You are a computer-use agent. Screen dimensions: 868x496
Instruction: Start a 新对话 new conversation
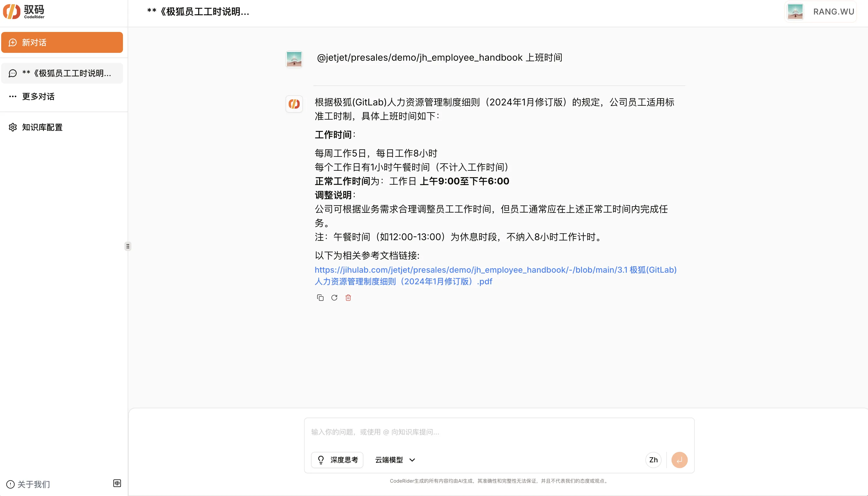pos(62,43)
